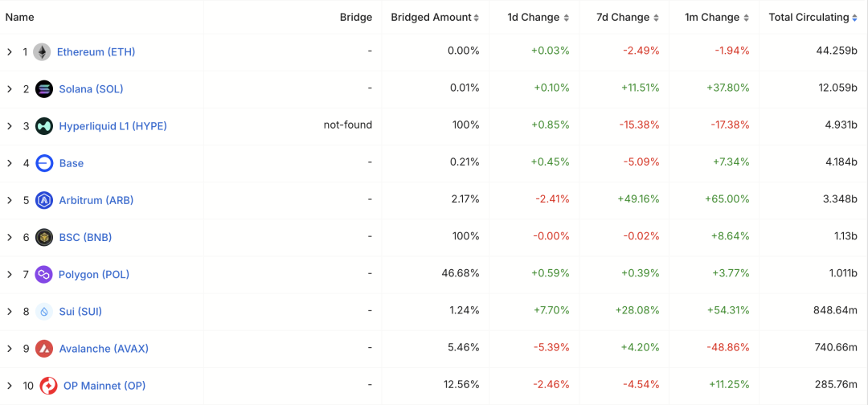Click the BSC chain logo icon

(44, 237)
